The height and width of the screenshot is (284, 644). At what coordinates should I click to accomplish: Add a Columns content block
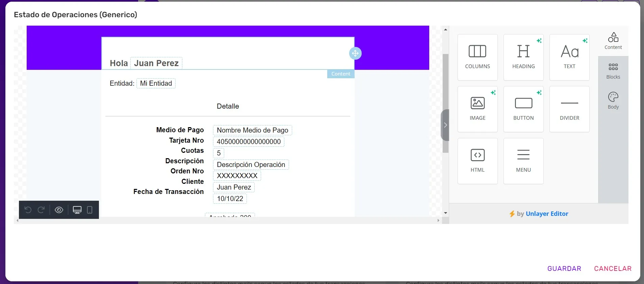[478, 57]
